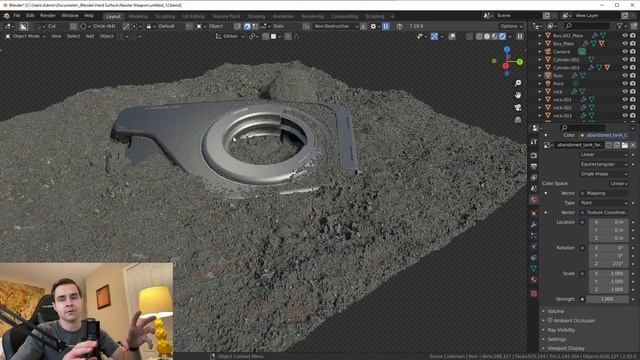This screenshot has width=640, height=360.
Task: Open the Physics properties tab icon
Action: point(534,247)
